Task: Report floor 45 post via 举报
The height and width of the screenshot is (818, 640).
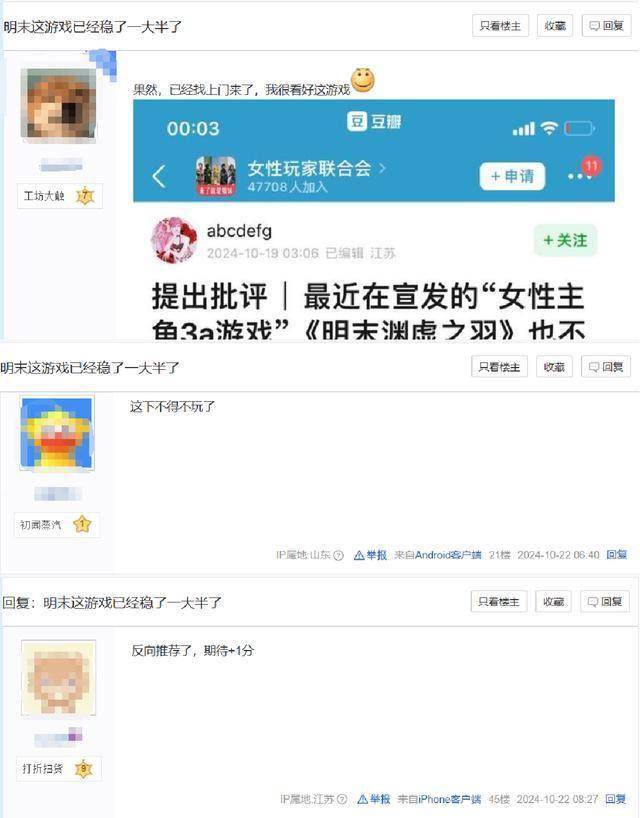Action: [374, 799]
